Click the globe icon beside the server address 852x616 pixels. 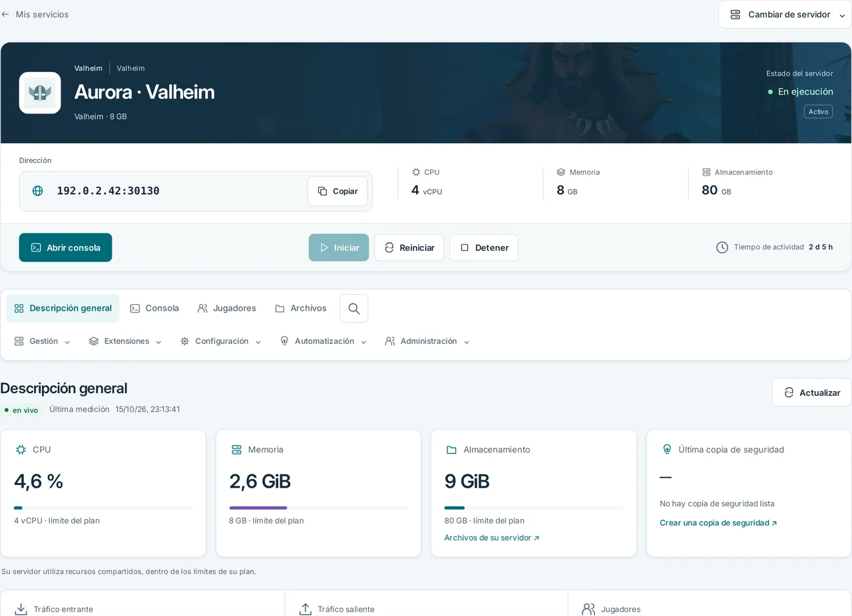click(38, 191)
